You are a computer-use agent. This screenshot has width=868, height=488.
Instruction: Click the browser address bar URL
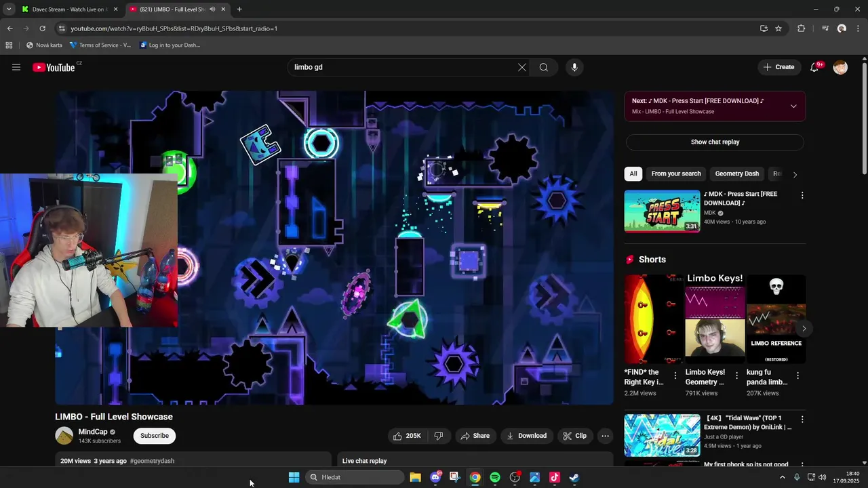tap(174, 28)
